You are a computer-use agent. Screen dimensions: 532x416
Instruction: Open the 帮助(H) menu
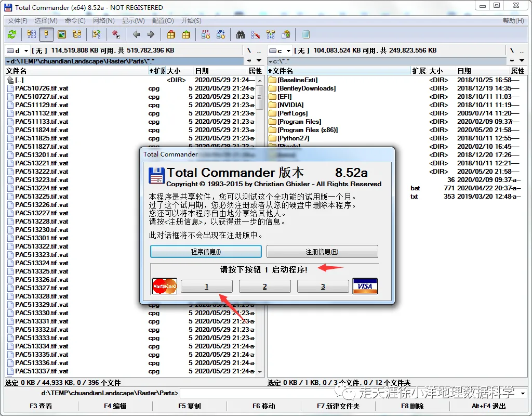pyautogui.click(x=513, y=21)
